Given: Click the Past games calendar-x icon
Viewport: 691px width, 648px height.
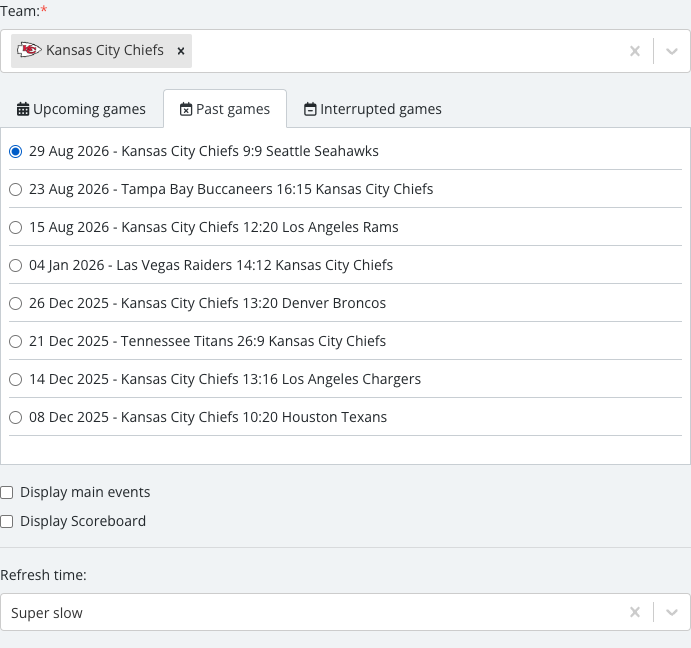Looking at the screenshot, I should pos(186,109).
